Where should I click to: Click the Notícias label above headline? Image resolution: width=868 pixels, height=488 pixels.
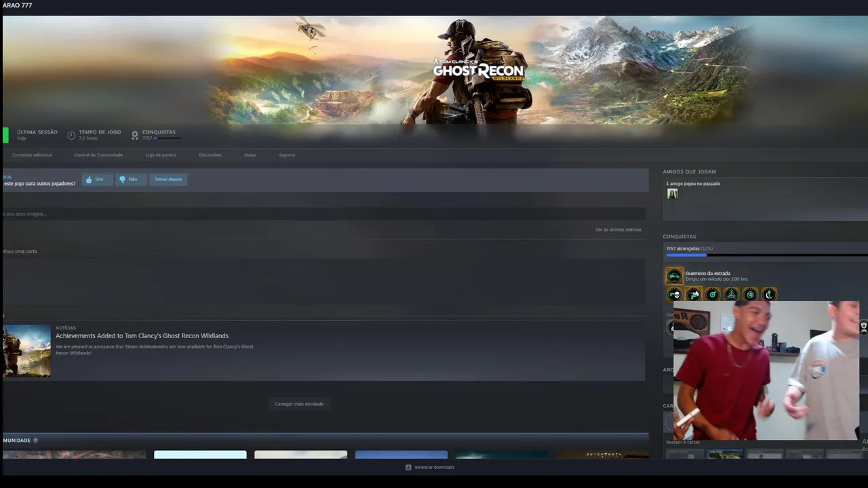[x=66, y=328]
